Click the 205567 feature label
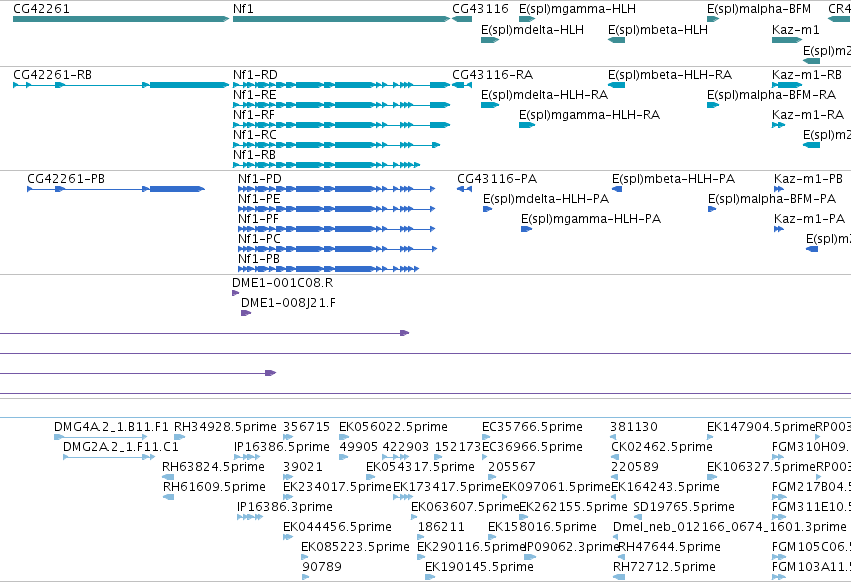The width and height of the screenshot is (851, 582). click(x=512, y=467)
